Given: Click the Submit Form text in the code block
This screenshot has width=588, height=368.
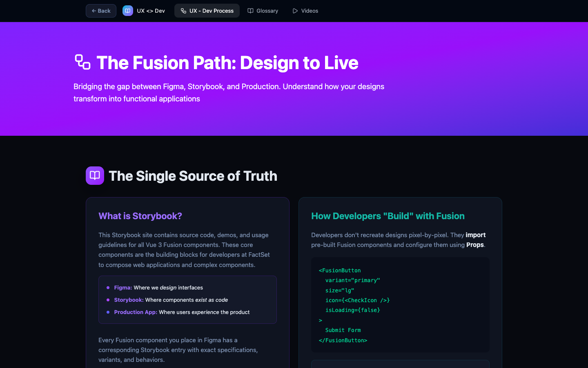Looking at the screenshot, I should 343,330.
